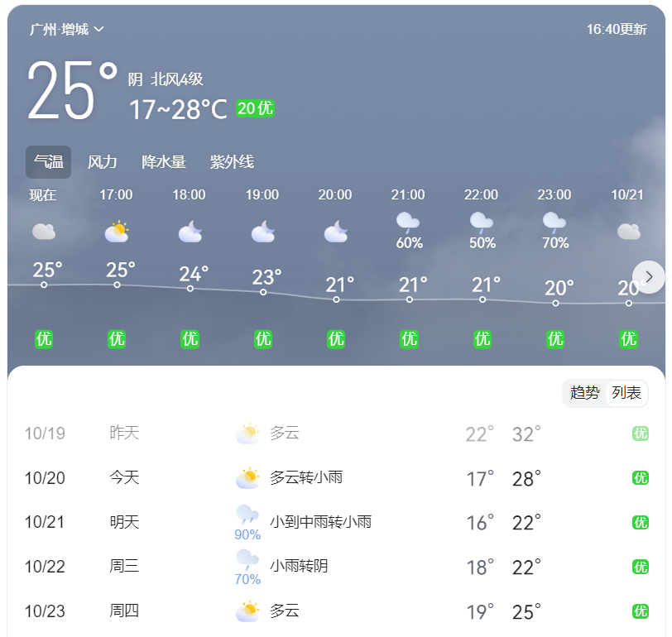Click the 24° point on the temperature curve

(x=190, y=289)
